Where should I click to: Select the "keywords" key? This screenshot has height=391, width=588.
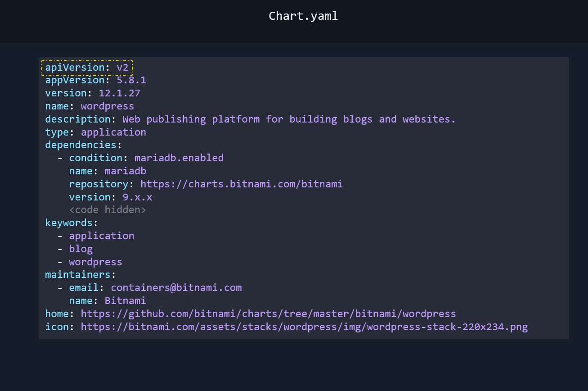(69, 223)
